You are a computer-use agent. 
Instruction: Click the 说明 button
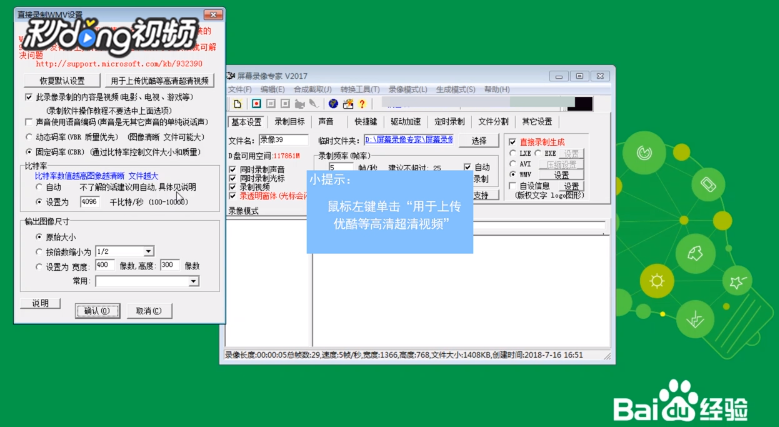(40, 303)
